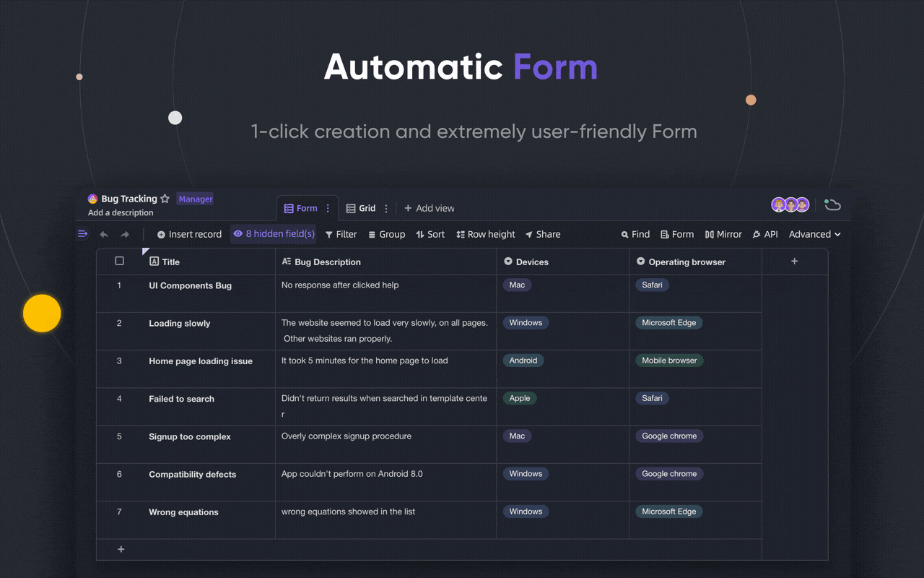The image size is (924, 578).
Task: Switch to the Grid view tab
Action: [x=361, y=208]
